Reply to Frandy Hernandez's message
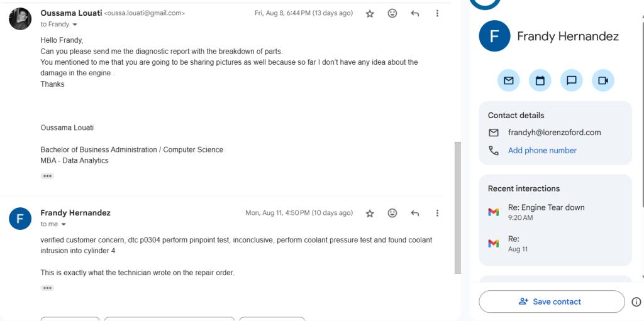This screenshot has height=321, width=644. pos(415,213)
